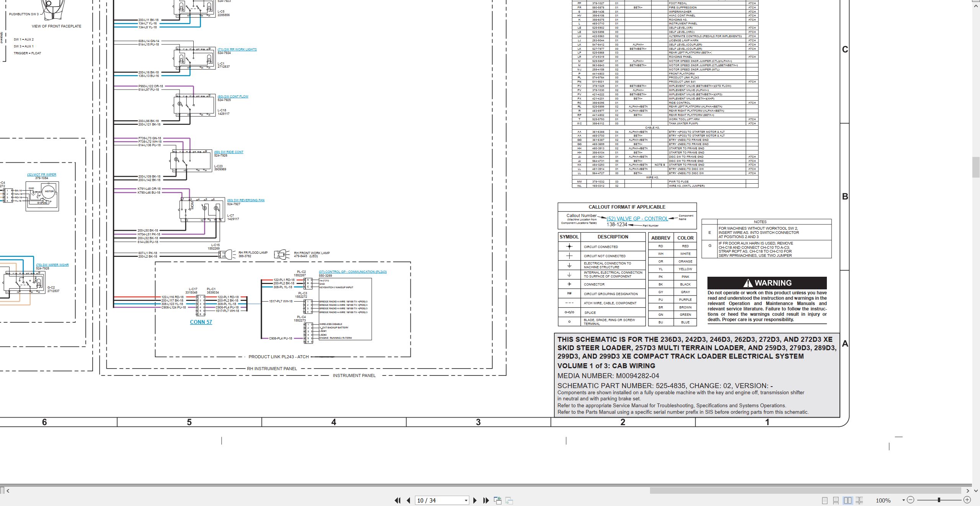
Task: Open the (69) SW RIDE CONT link
Action: pos(229,152)
